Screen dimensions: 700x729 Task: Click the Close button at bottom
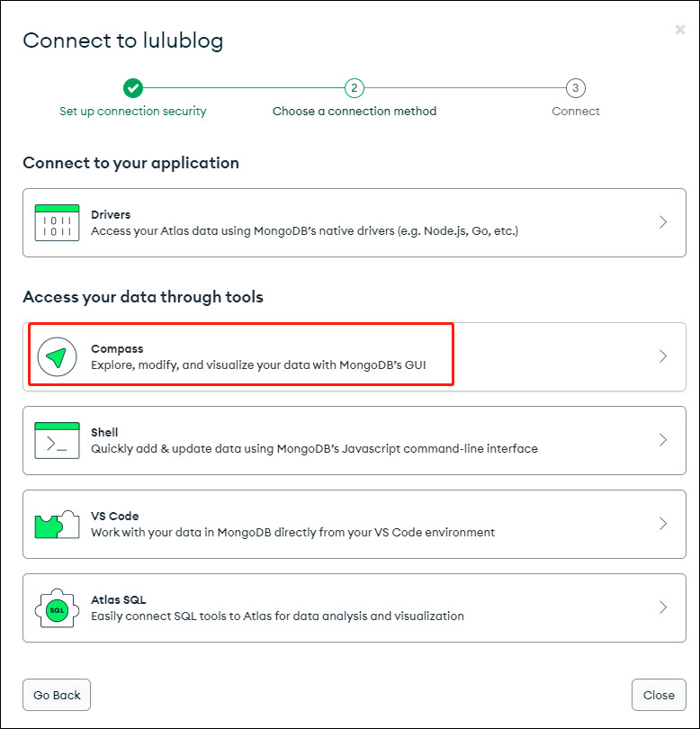coord(659,695)
